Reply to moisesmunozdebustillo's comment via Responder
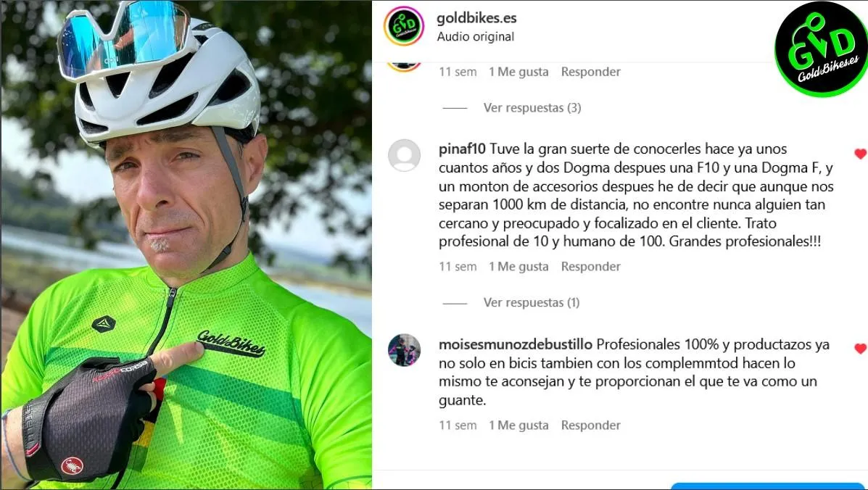This screenshot has height=490, width=868. (591, 425)
